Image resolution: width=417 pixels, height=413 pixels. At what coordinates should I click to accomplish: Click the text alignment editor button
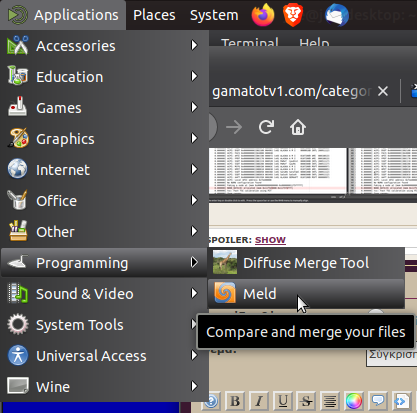click(x=330, y=401)
